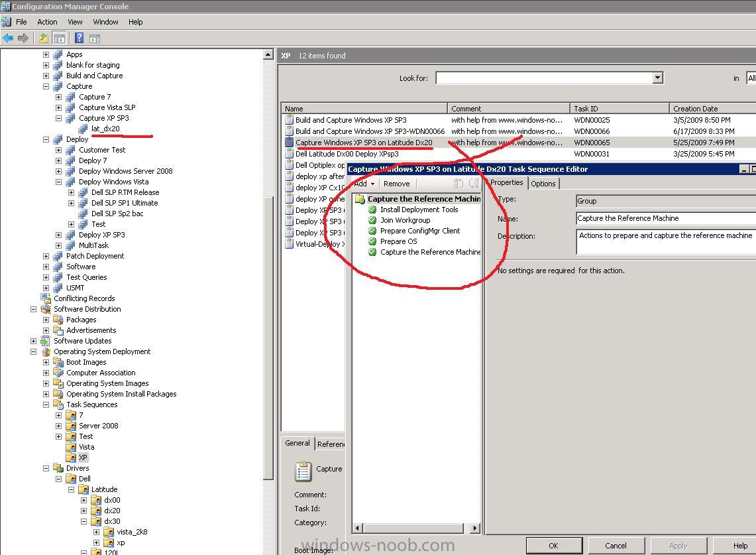Click the Drivers node icon
The height and width of the screenshot is (555, 756).
click(x=58, y=468)
